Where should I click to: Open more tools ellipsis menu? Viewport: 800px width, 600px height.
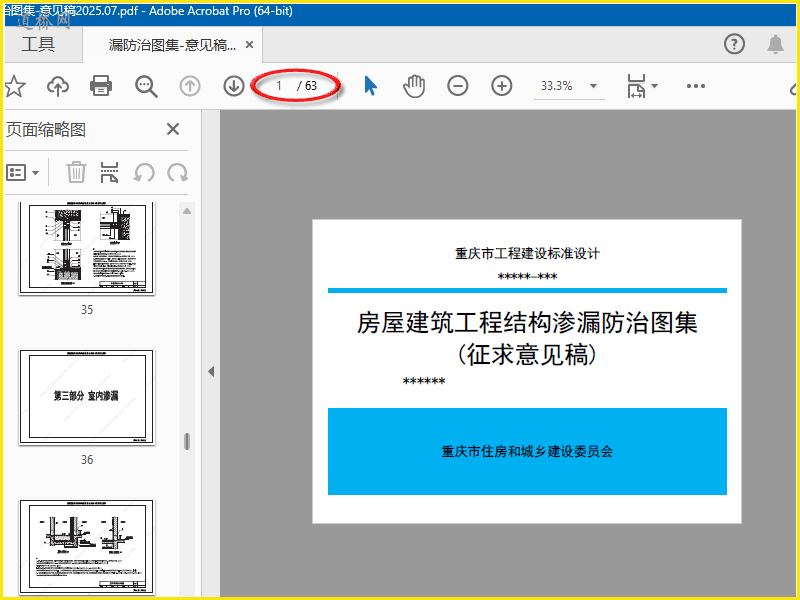pyautogui.click(x=695, y=86)
